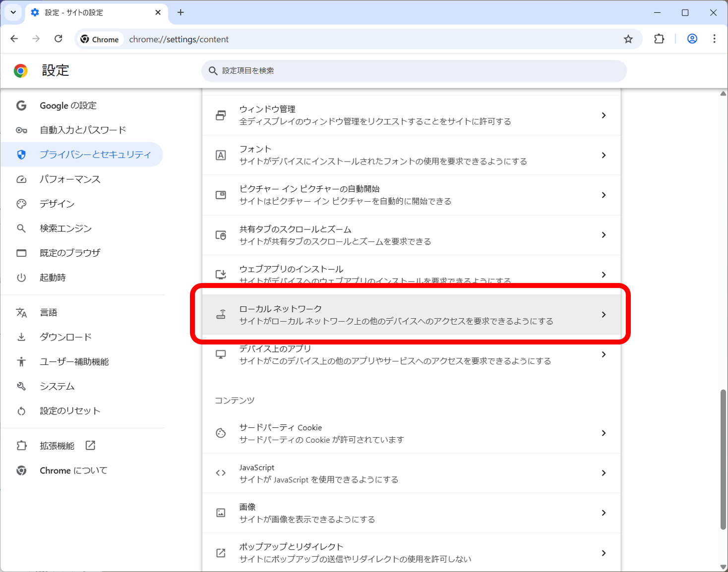Close the 設定 - サイトの設定 tab

pos(158,12)
